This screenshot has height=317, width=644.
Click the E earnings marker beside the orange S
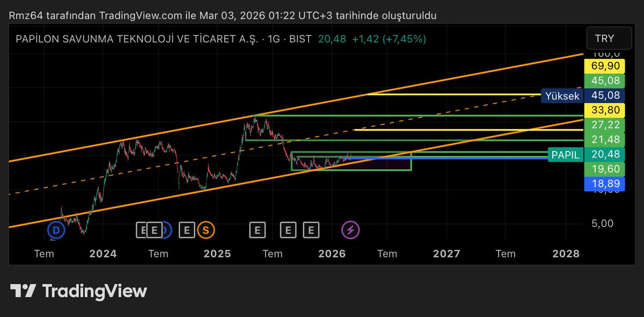pyautogui.click(x=187, y=230)
